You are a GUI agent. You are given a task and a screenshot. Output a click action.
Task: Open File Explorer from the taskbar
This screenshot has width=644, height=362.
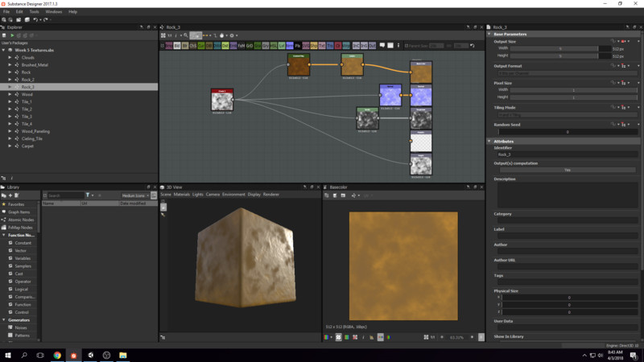pyautogui.click(x=123, y=355)
